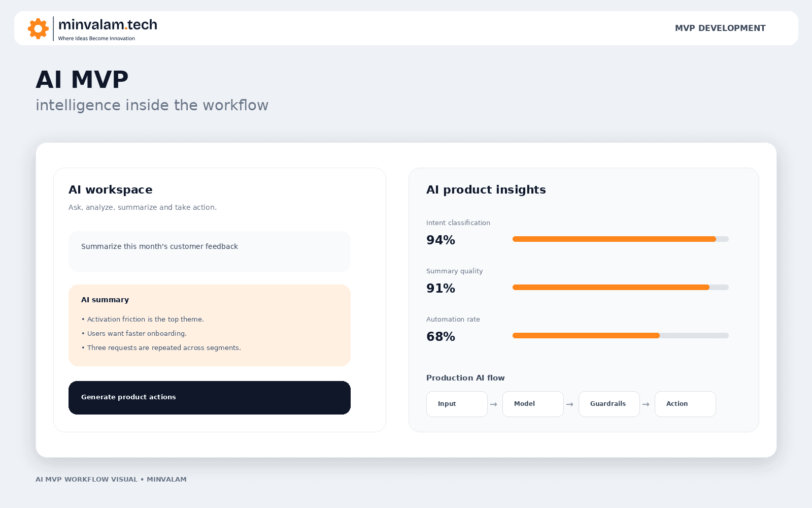Select the Model step in Production AI flow
This screenshot has width=812, height=508.
pyautogui.click(x=533, y=404)
